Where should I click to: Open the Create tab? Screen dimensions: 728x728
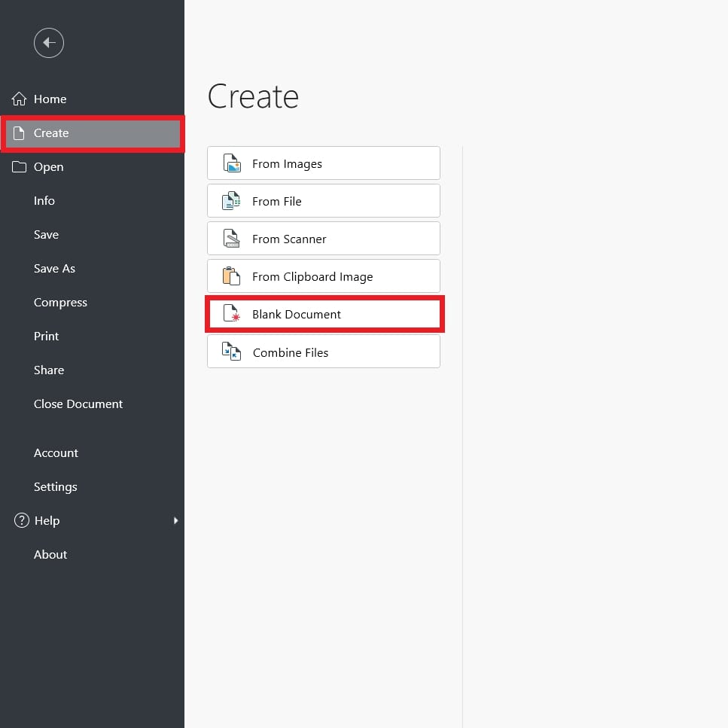(x=50, y=133)
